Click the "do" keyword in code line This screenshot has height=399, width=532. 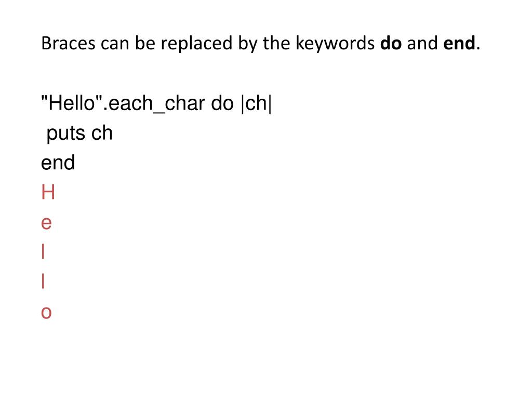pyautogui.click(x=222, y=103)
